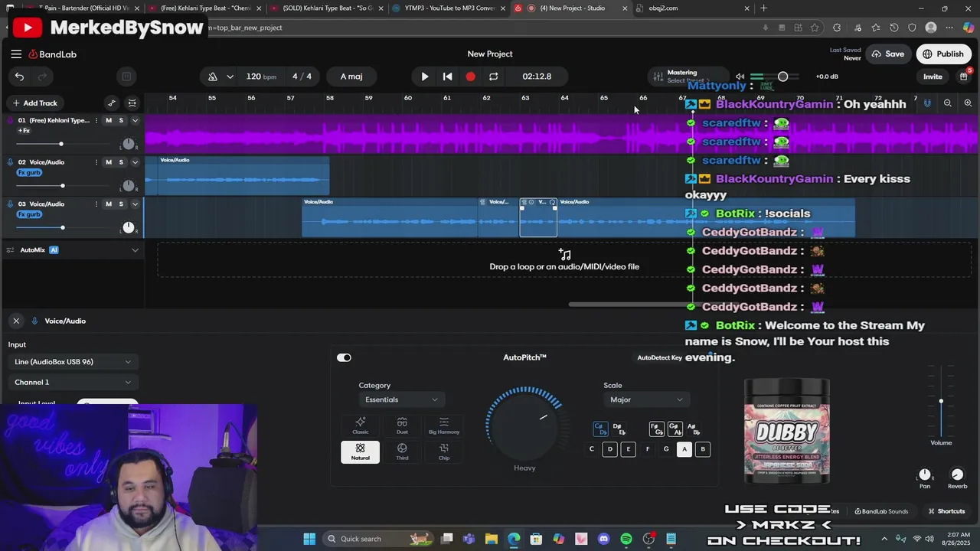Toggle the cycle loop button
This screenshot has height=551, width=980.
pyautogui.click(x=493, y=77)
